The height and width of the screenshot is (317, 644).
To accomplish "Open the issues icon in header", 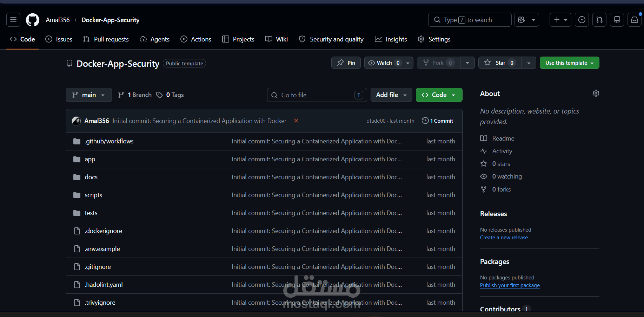I will coord(582,20).
